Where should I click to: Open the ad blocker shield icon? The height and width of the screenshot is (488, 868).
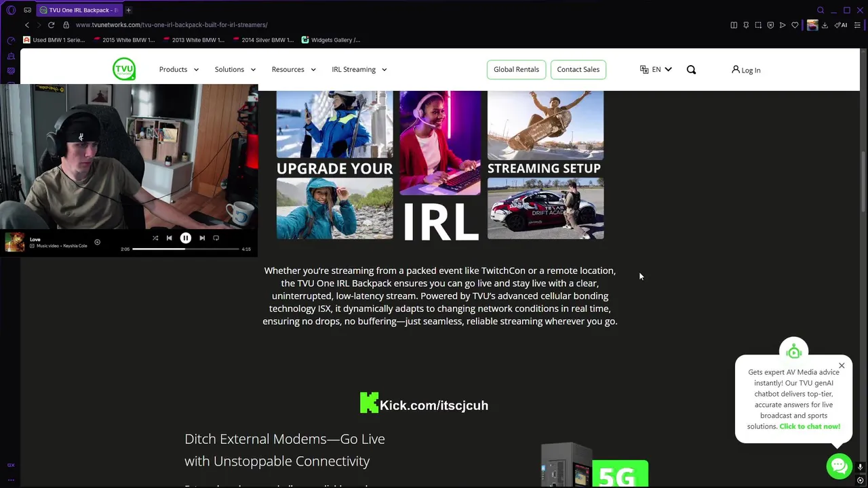point(770,25)
